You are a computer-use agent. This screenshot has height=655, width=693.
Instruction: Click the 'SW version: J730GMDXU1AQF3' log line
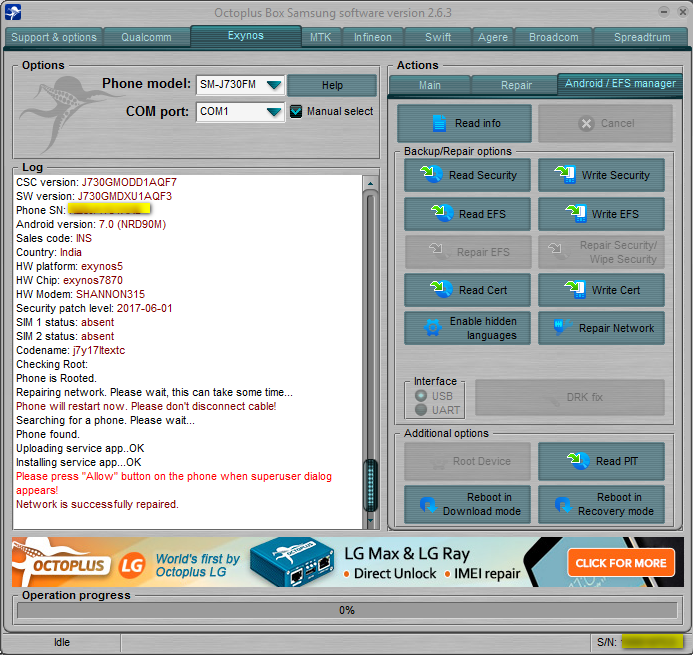click(x=94, y=196)
